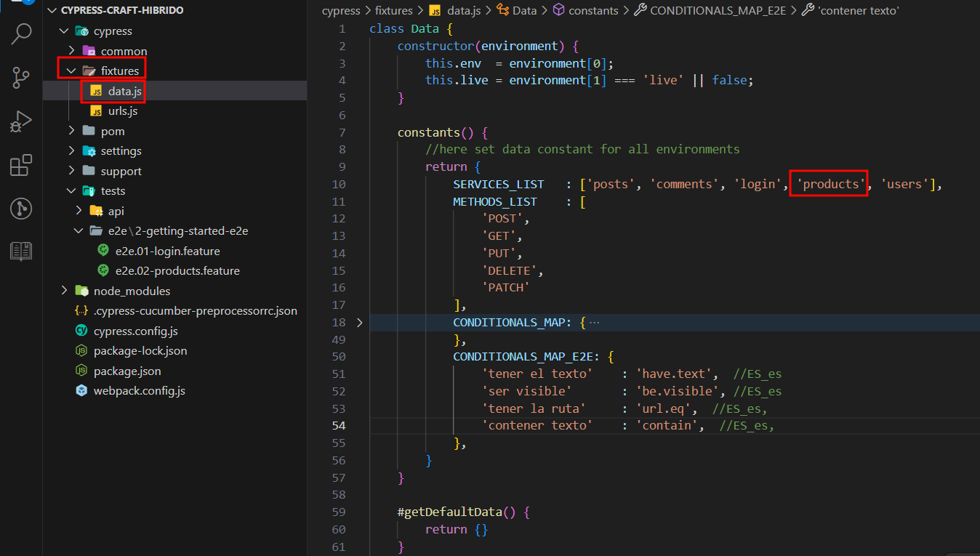The image size is (980, 556).
Task: Click the webpack icon beside webpack.config.js
Action: pyautogui.click(x=81, y=390)
